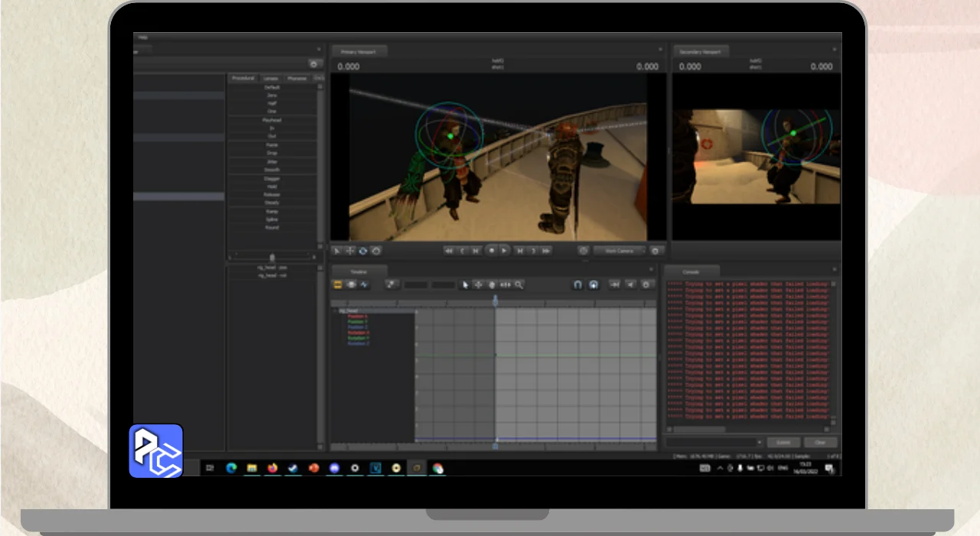
Task: Click the preset strength slider handle
Action: pyautogui.click(x=272, y=257)
